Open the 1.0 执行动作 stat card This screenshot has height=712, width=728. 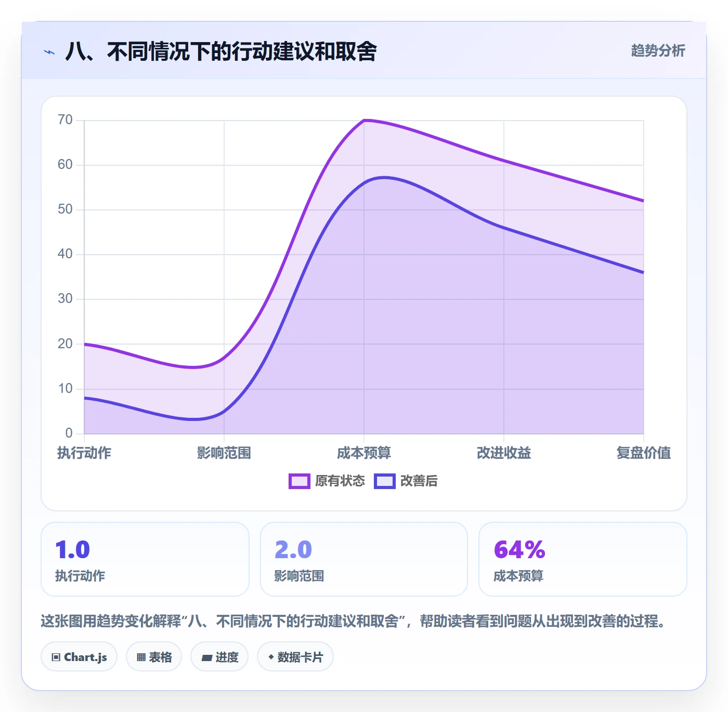(145, 559)
